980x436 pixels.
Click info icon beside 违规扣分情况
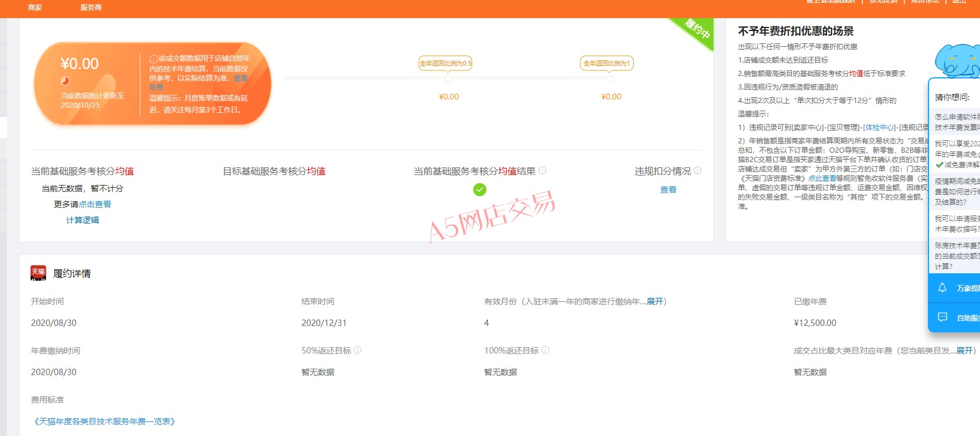(697, 170)
